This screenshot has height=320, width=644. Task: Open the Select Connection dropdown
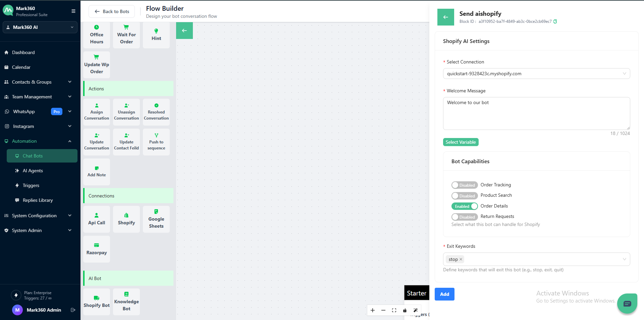pyautogui.click(x=536, y=74)
